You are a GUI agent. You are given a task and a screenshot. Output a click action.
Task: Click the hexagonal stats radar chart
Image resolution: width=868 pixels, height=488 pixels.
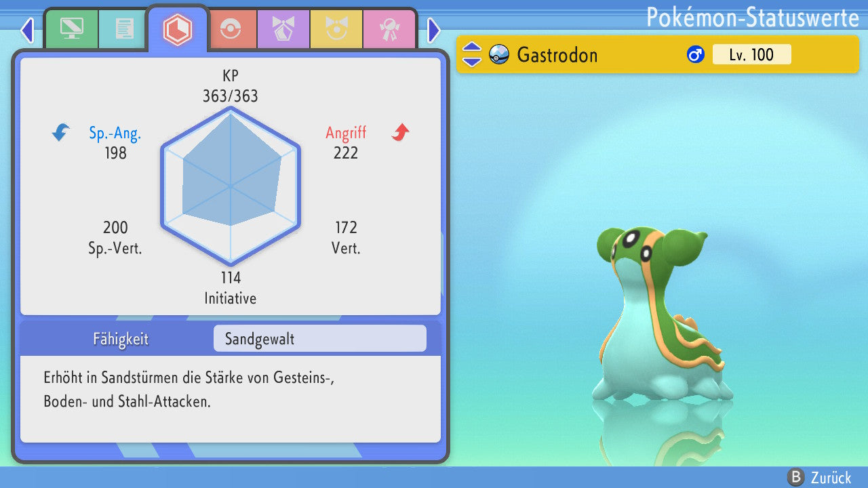pyautogui.click(x=231, y=186)
